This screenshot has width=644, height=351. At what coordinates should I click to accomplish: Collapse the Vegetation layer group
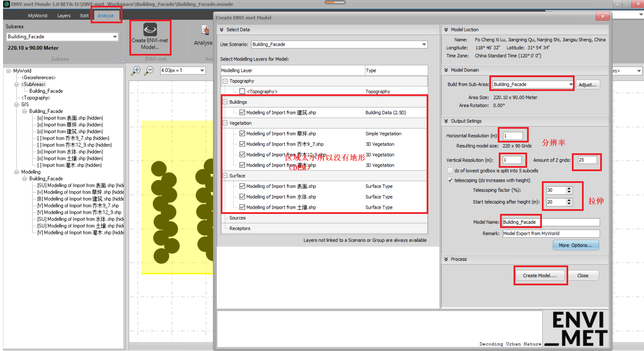coord(225,123)
